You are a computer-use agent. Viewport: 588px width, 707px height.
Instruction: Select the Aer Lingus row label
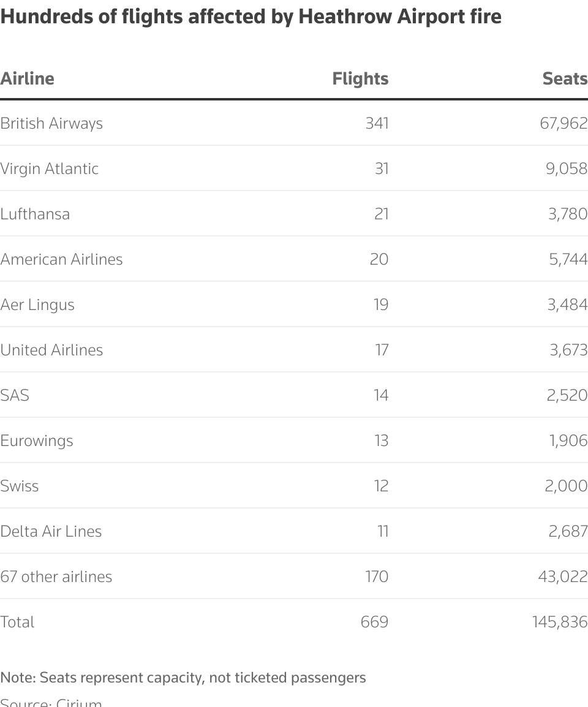click(37, 304)
